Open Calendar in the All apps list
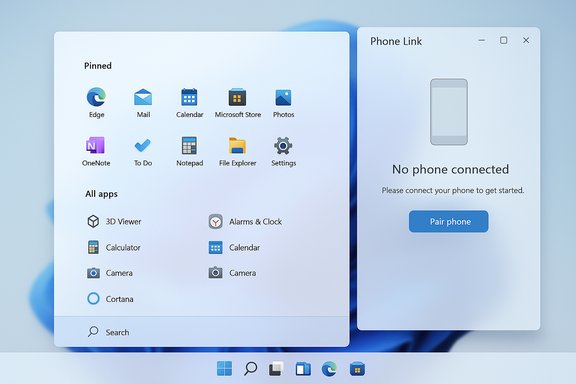Image resolution: width=576 pixels, height=384 pixels. point(234,247)
